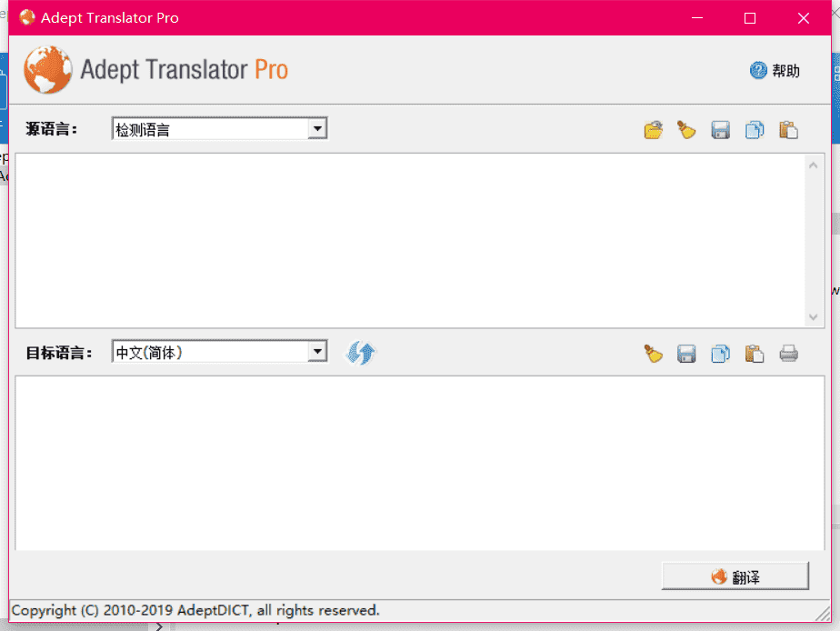The width and height of the screenshot is (840, 631).
Task: Save source text with floppy icon
Action: (721, 130)
